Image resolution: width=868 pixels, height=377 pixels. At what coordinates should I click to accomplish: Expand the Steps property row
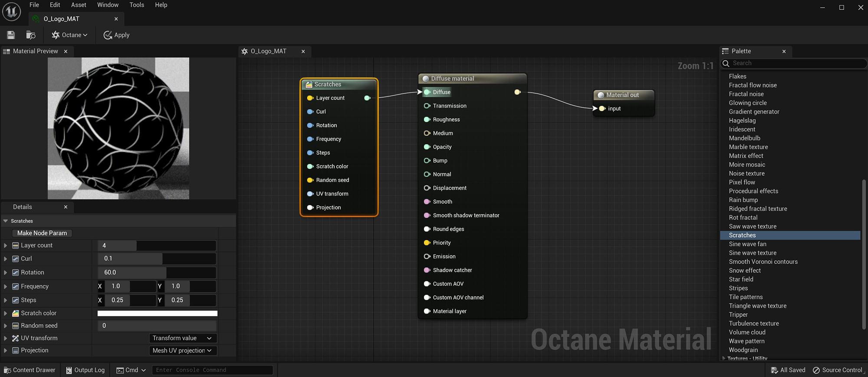tap(5, 300)
